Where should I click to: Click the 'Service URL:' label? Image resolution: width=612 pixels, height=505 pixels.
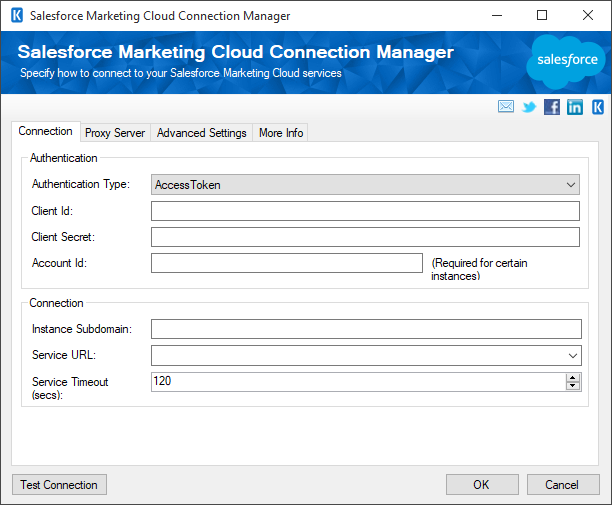pyautogui.click(x=64, y=355)
